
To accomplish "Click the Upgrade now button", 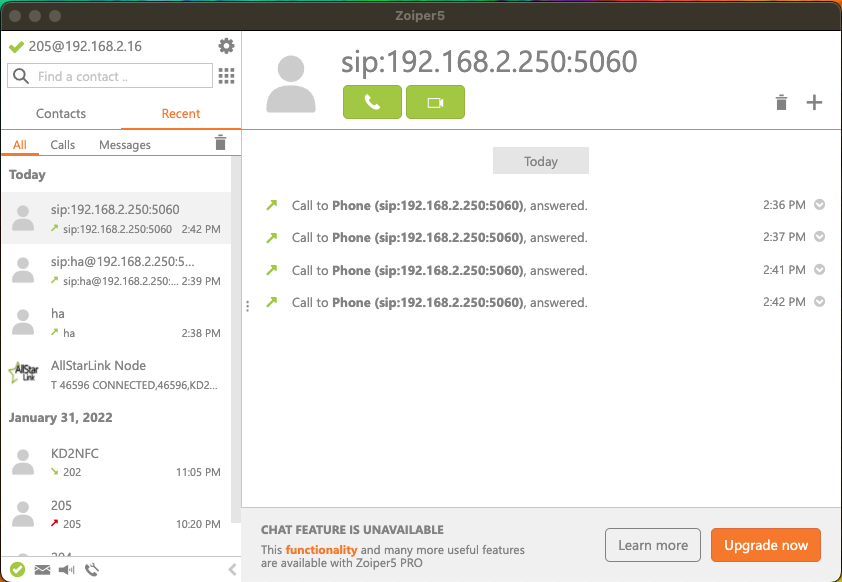I will [765, 545].
